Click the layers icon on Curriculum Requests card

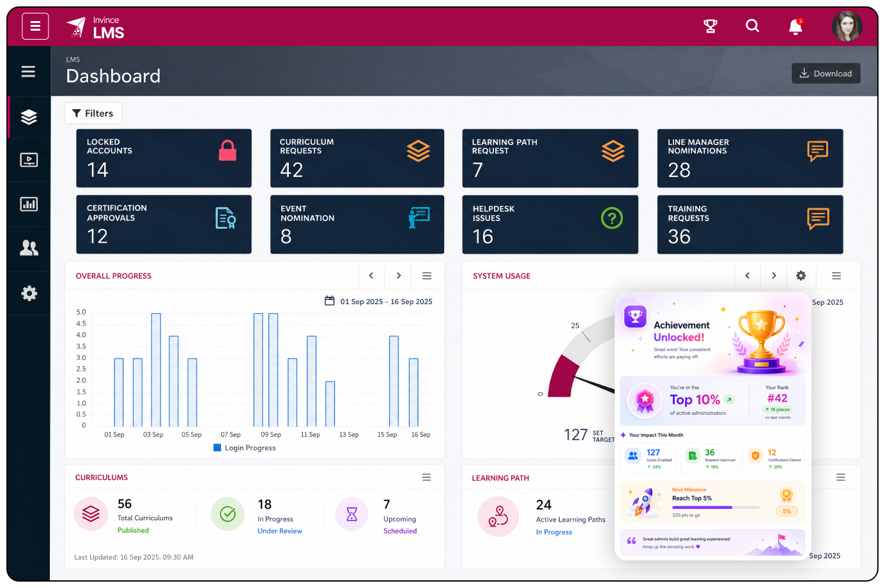(419, 151)
